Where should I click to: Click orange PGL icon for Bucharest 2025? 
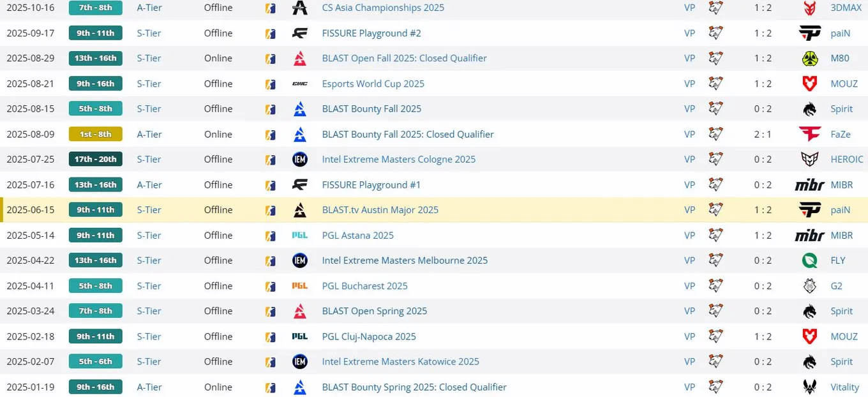(x=299, y=286)
